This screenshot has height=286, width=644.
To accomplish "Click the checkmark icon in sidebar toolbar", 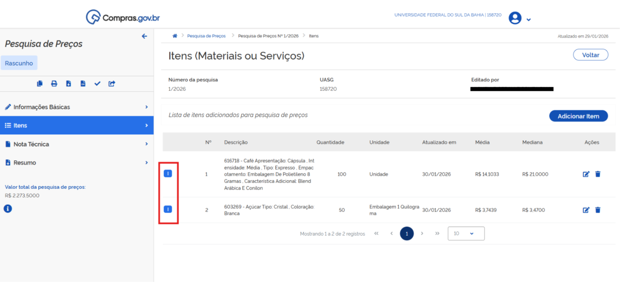I will click(97, 84).
